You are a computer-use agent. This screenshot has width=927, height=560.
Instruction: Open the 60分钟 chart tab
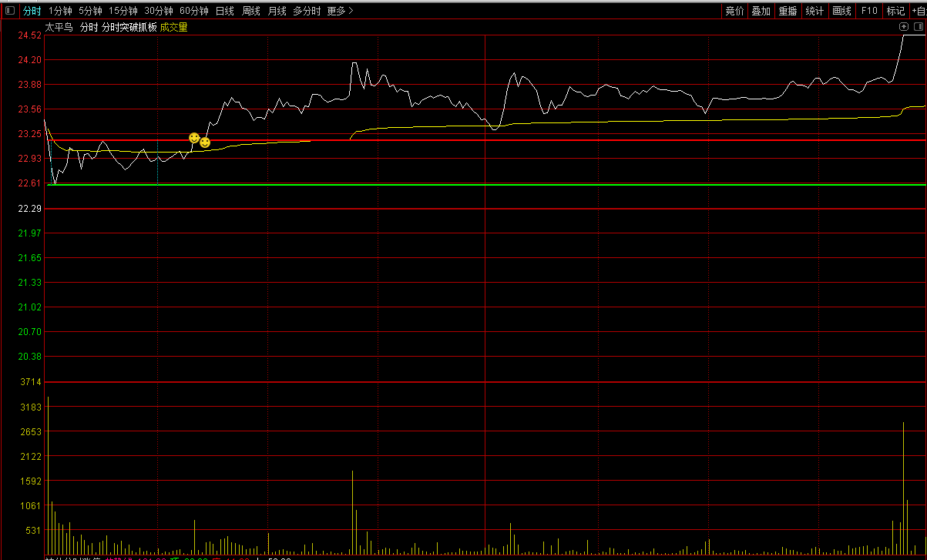tap(194, 11)
